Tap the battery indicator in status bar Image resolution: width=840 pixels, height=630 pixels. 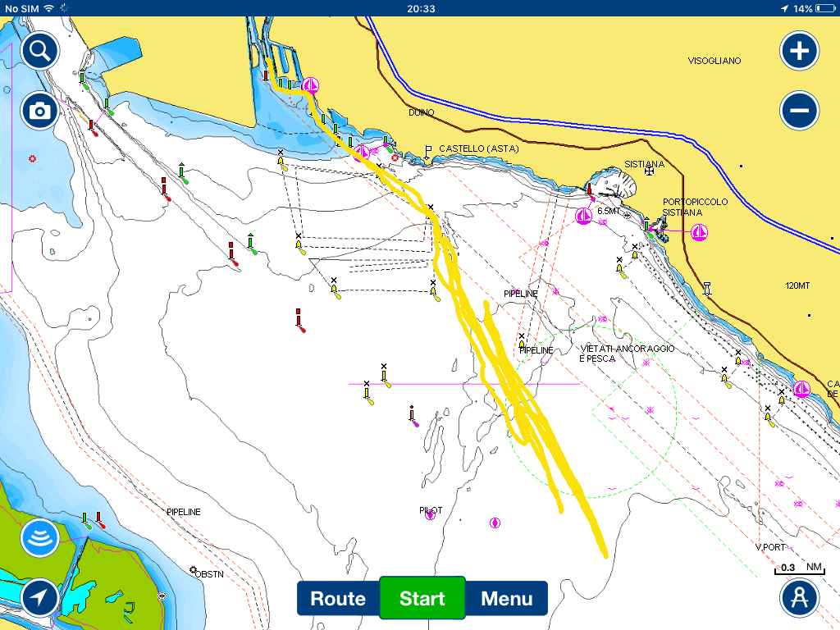(824, 8)
